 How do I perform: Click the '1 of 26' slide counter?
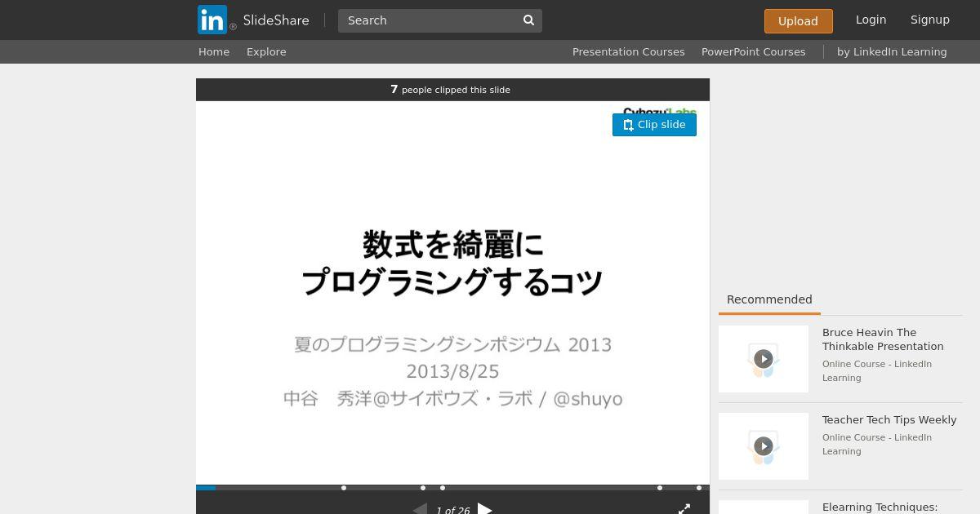tap(452, 511)
